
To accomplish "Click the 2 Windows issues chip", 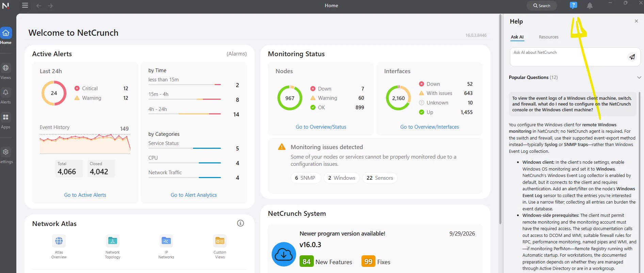I will click(342, 178).
